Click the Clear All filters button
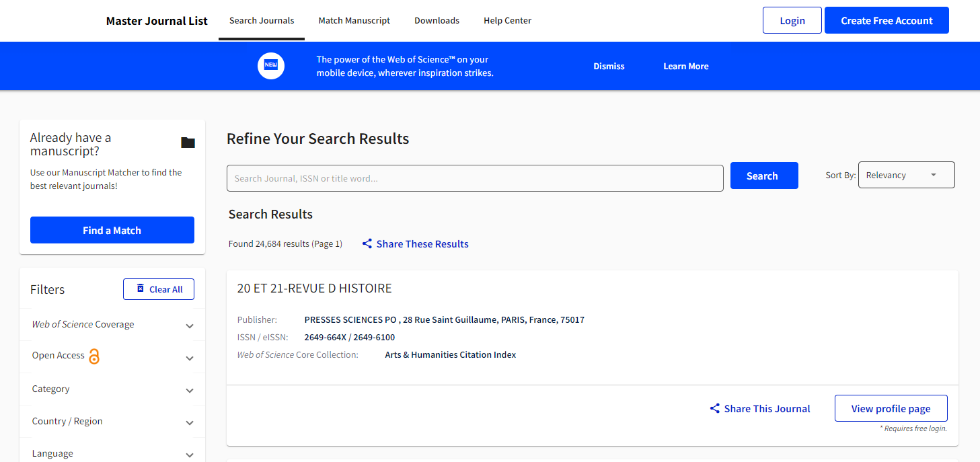The width and height of the screenshot is (980, 462). coord(159,289)
